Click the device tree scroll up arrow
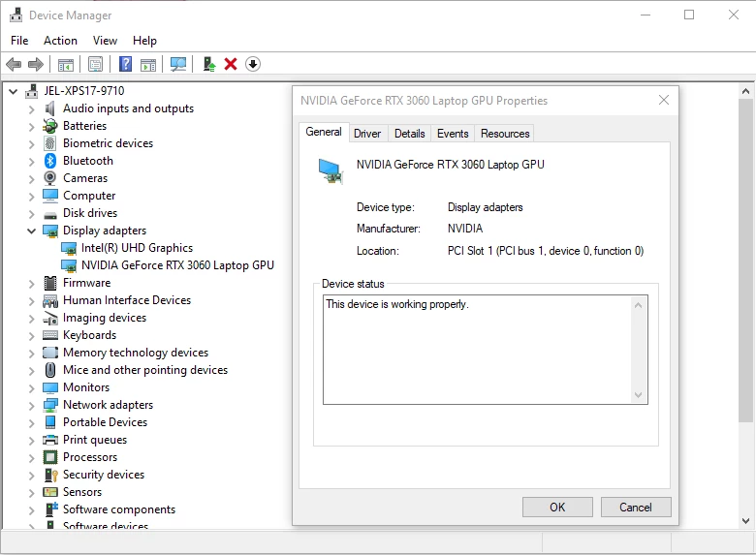 click(746, 91)
